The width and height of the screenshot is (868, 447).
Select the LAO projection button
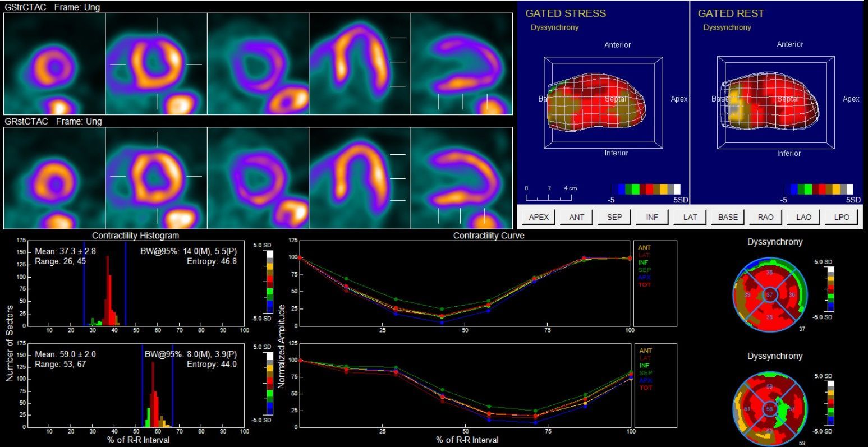pos(803,217)
